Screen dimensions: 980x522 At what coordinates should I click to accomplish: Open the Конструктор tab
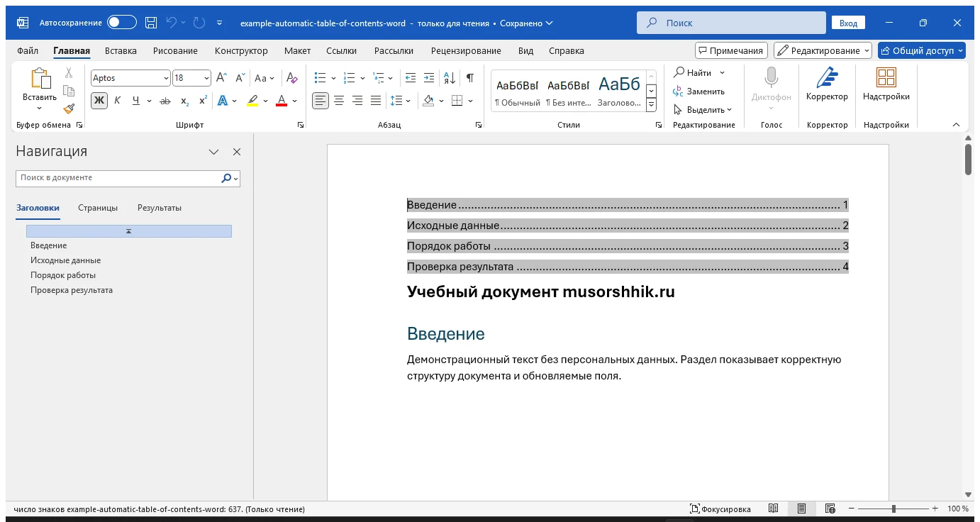click(x=241, y=51)
